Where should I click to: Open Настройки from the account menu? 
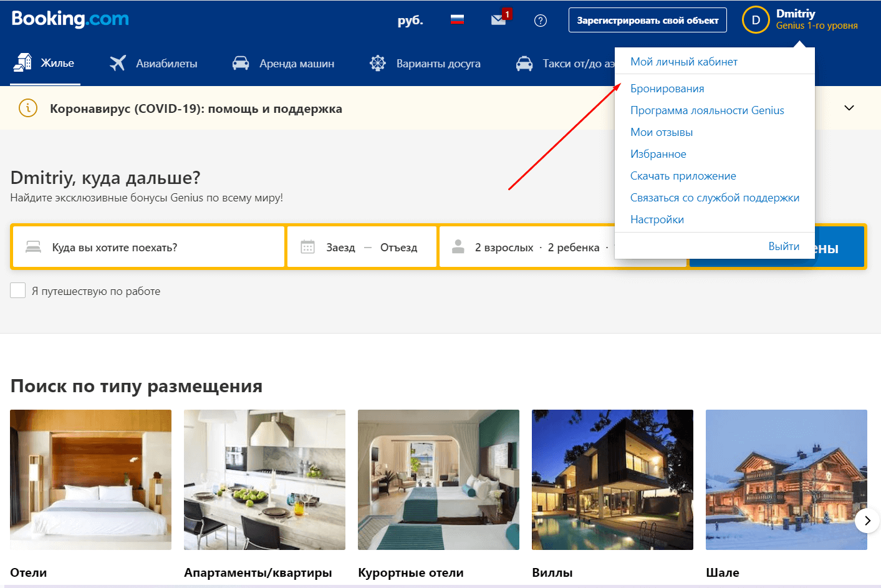tap(657, 219)
